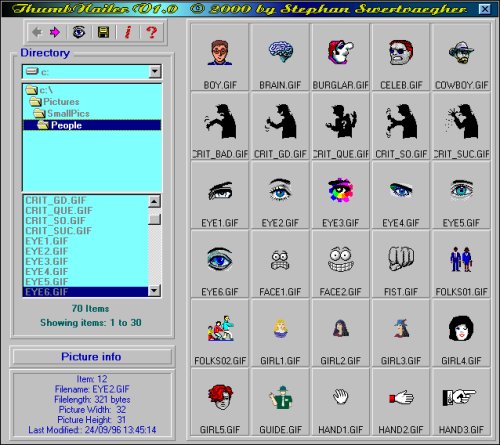Click the file list scroll up arrow
500x445 pixels.
154,201
